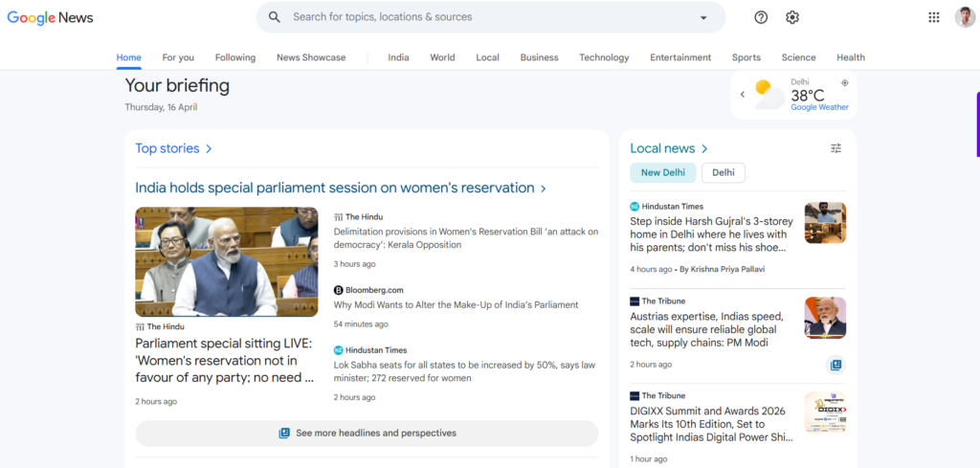Open Local news customize filter icon
980x468 pixels.
(835, 148)
